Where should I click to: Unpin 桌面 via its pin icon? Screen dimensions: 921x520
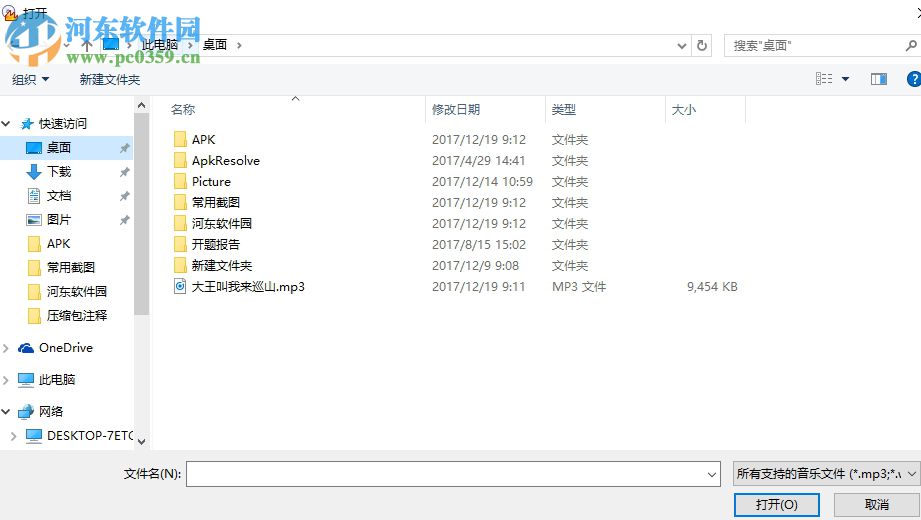(x=125, y=148)
